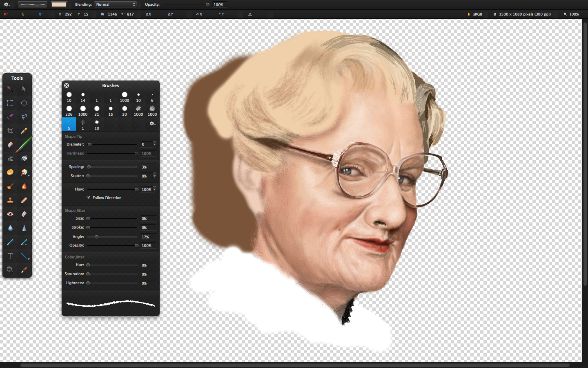Open the Blending mode dropdown
The image size is (588, 368).
click(115, 4)
